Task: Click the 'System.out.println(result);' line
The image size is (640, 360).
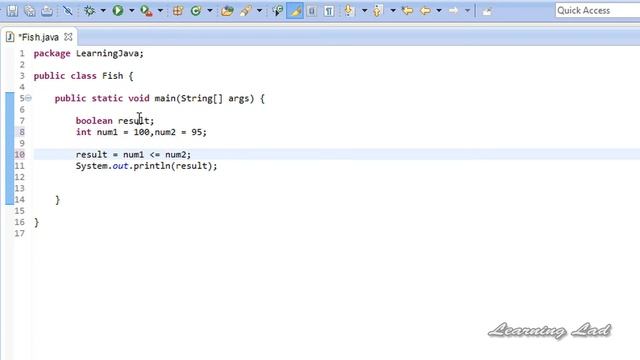Action: pos(147,166)
